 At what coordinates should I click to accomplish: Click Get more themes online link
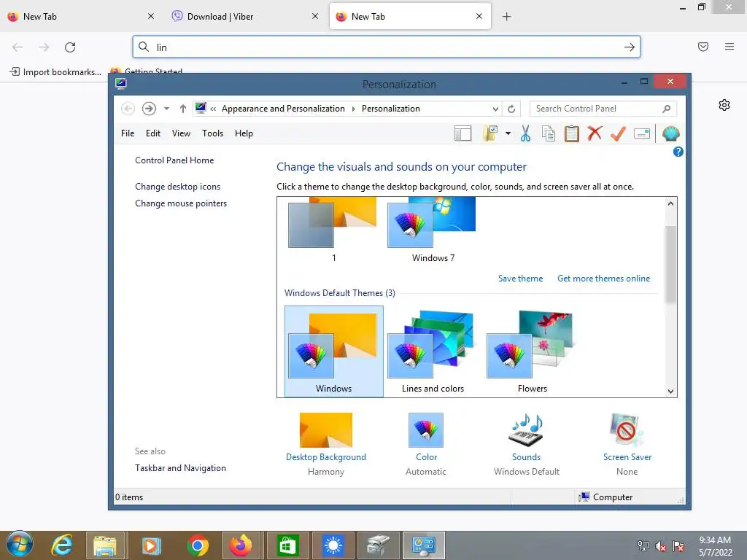point(603,279)
